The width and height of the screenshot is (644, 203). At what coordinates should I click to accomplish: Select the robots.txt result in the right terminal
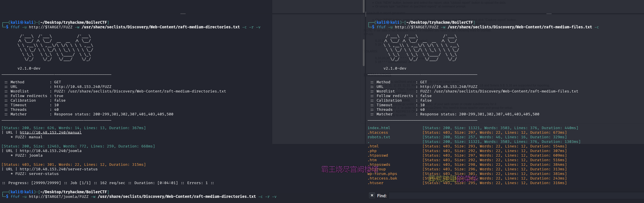379,137
